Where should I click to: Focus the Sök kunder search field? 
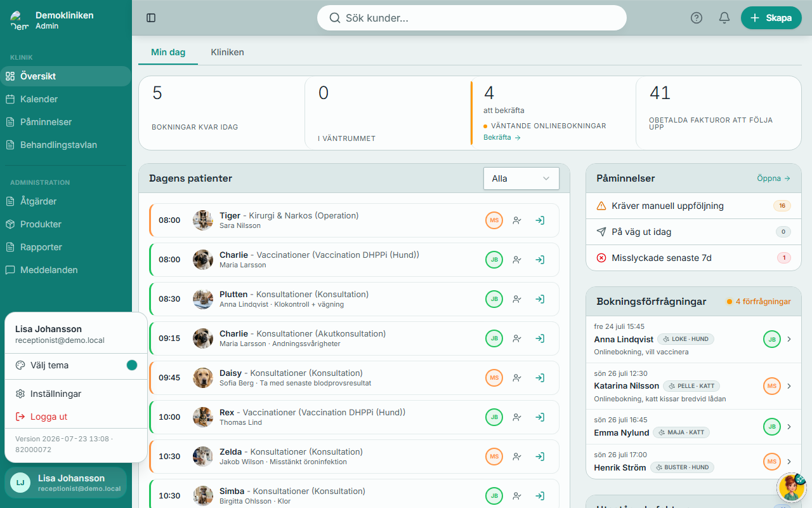tap(472, 18)
